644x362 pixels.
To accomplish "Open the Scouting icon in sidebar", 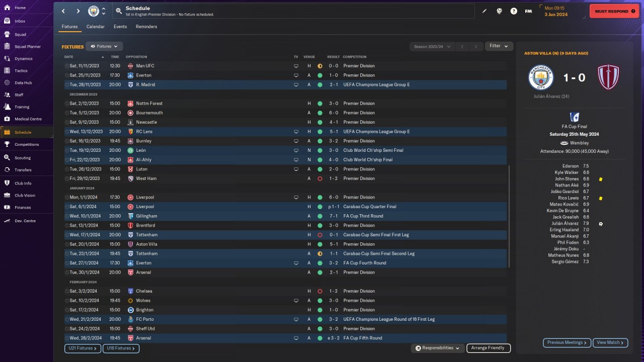I will pos(7,158).
